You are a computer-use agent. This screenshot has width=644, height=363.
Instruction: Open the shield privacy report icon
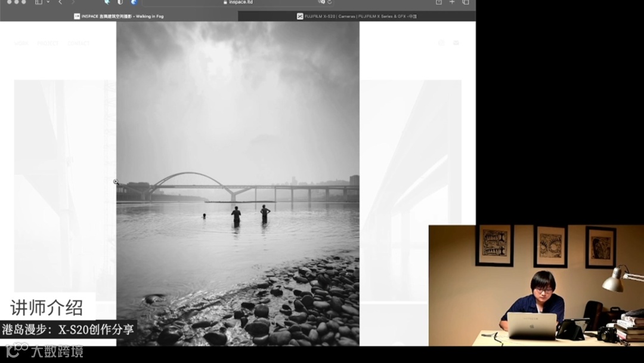click(120, 2)
